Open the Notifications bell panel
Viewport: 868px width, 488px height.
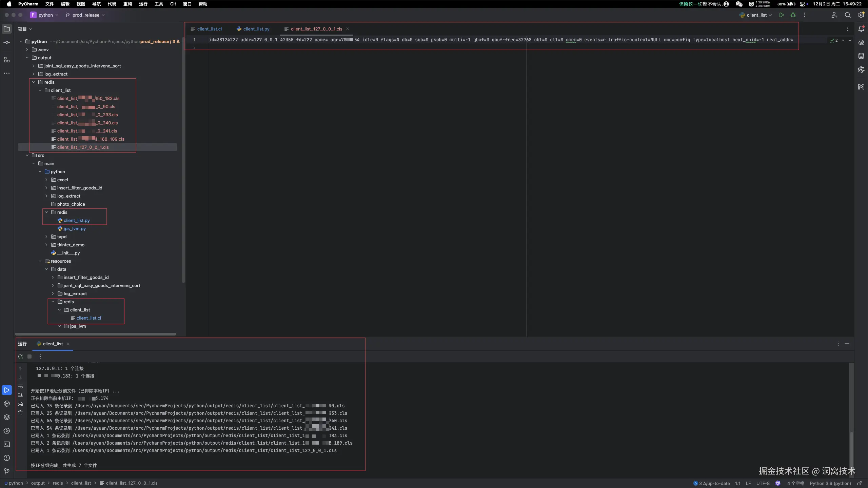click(x=861, y=29)
